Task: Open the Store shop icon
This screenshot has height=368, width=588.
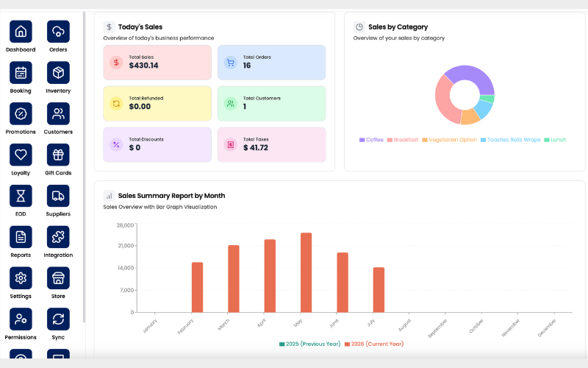Action: tap(58, 278)
